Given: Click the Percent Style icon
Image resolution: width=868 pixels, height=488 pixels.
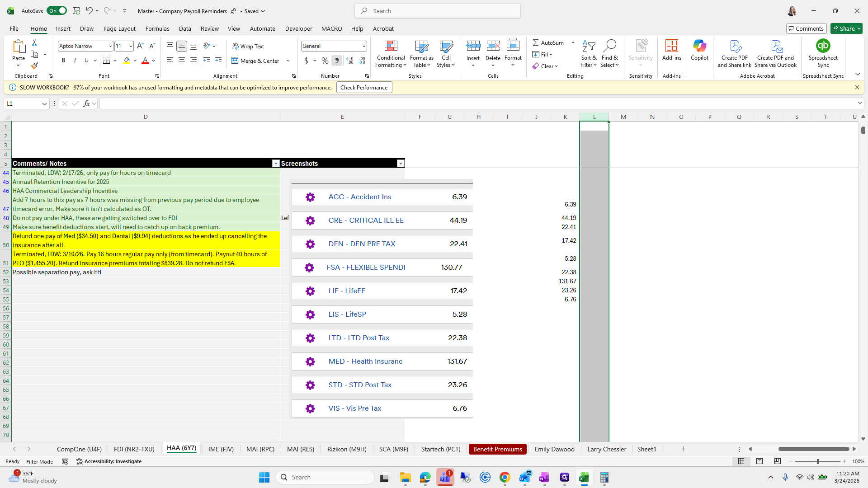Looking at the screenshot, I should 325,61.
